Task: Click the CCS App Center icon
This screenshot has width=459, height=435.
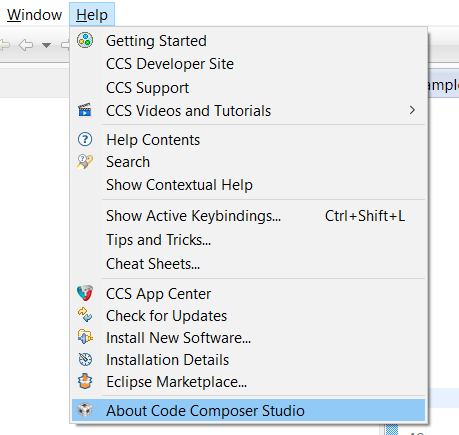Action: click(x=85, y=293)
